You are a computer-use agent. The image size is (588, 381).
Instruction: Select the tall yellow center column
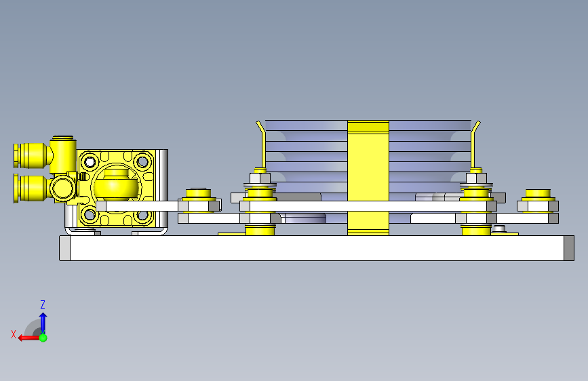(x=368, y=178)
